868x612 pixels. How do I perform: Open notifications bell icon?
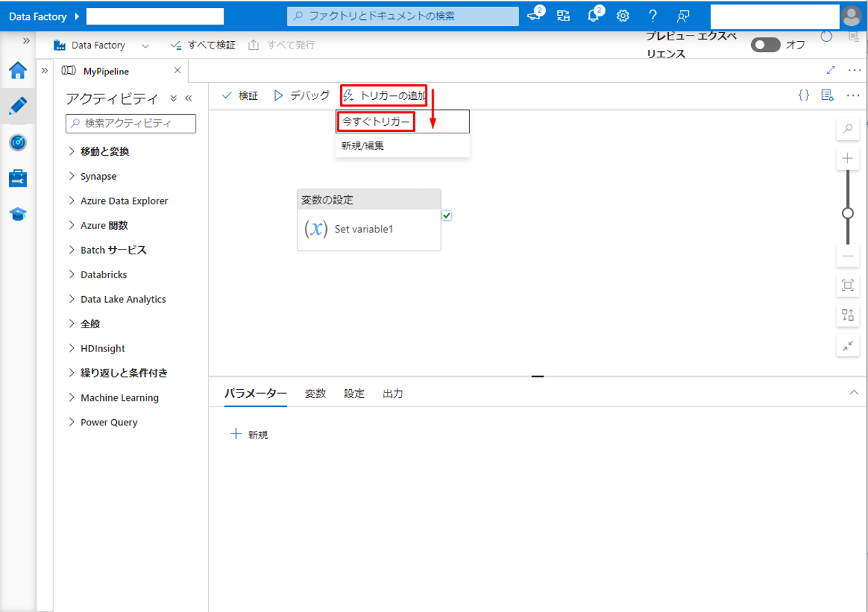pyautogui.click(x=594, y=16)
